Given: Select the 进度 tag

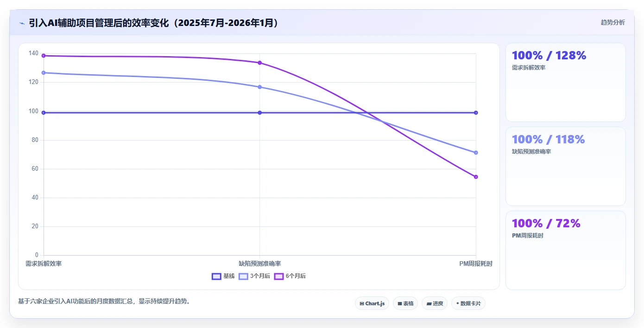Looking at the screenshot, I should (435, 303).
